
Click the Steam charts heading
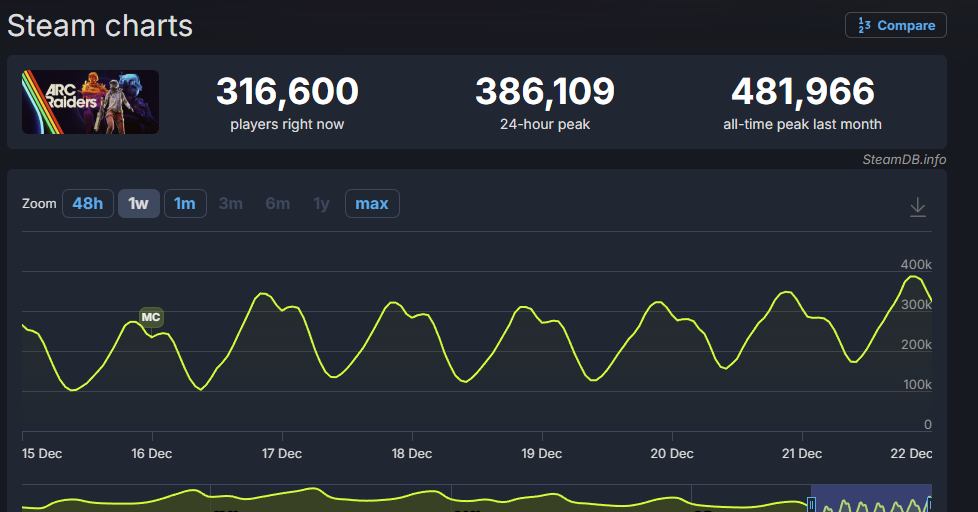tap(100, 26)
